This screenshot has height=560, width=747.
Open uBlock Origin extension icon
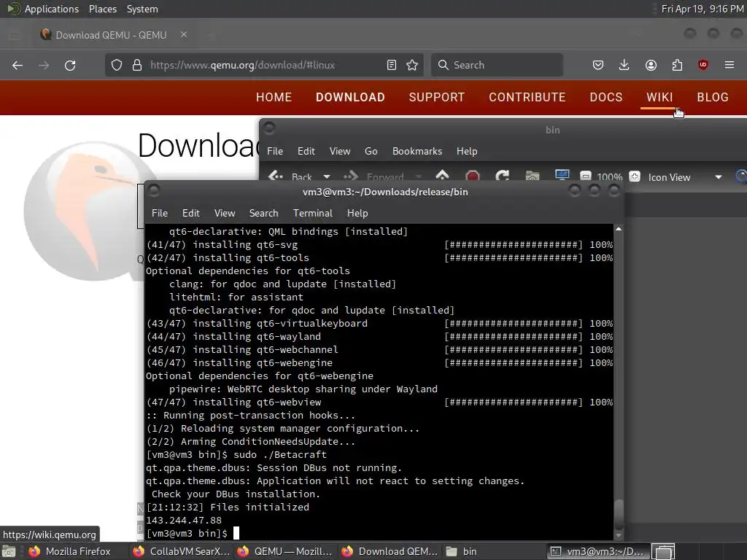pyautogui.click(x=703, y=65)
